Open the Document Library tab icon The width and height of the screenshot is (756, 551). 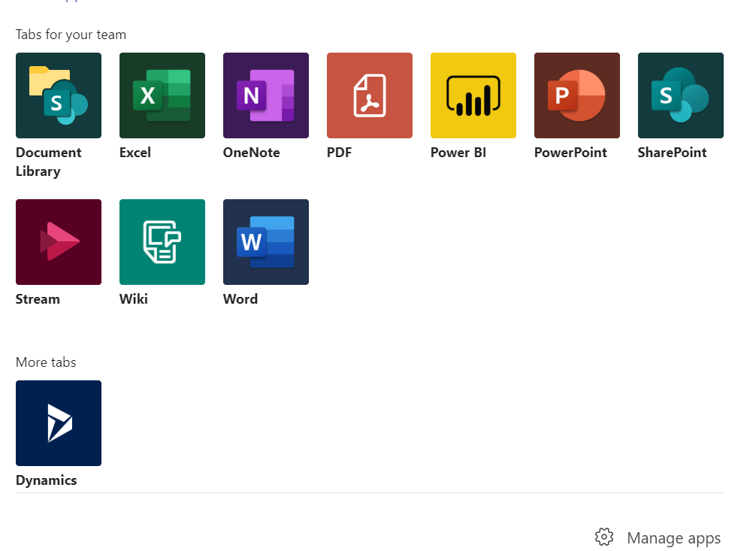tap(59, 95)
